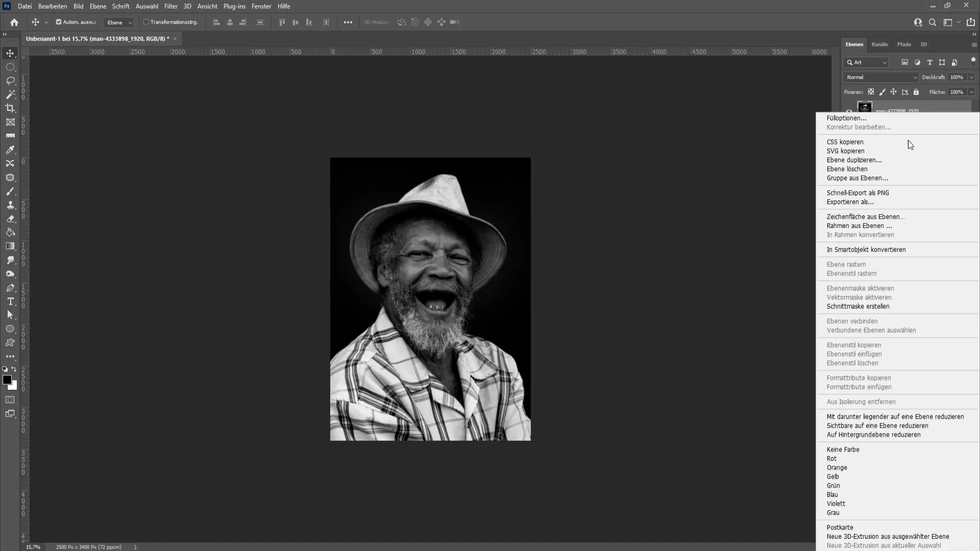Click Schnell-Export als PNG
This screenshot has width=980, height=551.
[x=857, y=193]
